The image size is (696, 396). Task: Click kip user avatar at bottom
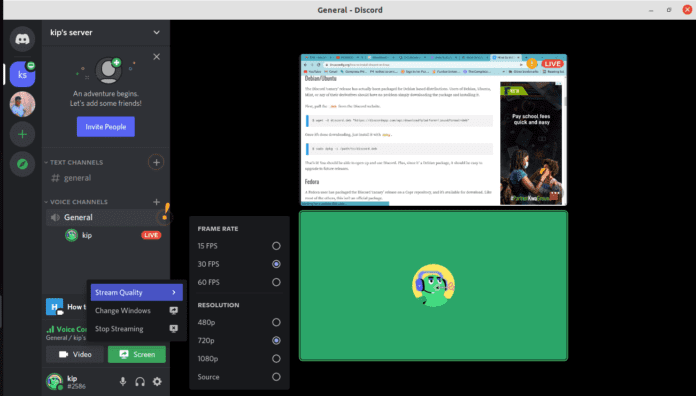click(x=55, y=381)
